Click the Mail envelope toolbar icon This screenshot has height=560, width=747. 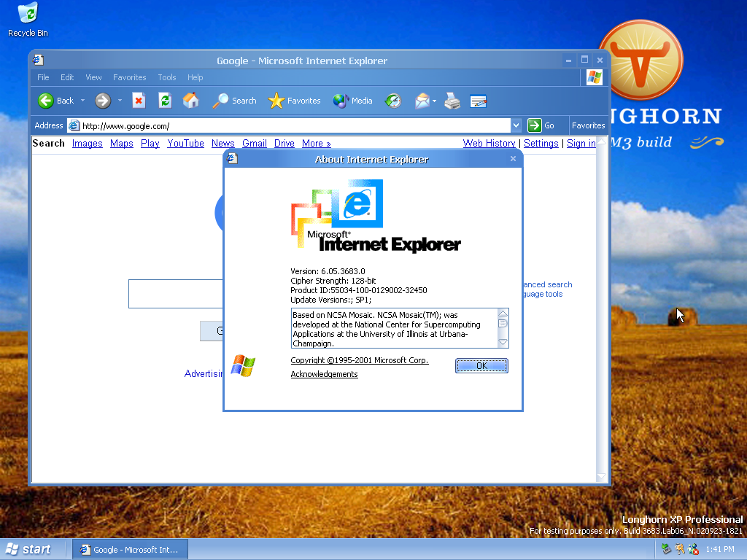click(x=422, y=101)
